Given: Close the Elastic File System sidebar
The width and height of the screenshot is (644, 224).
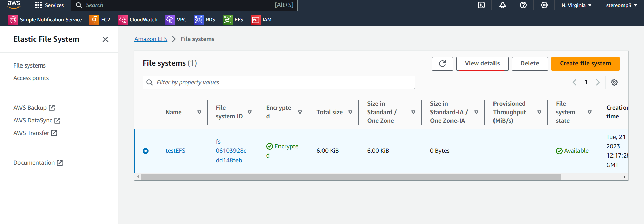Looking at the screenshot, I should [105, 39].
